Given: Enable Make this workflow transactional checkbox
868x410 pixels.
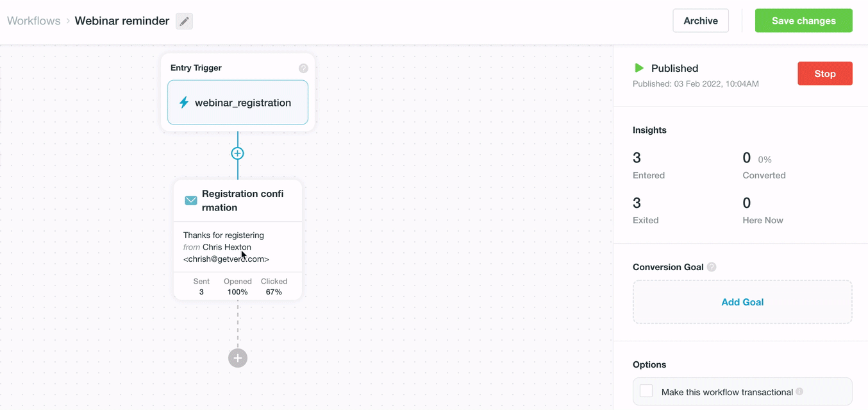Looking at the screenshot, I should pyautogui.click(x=646, y=391).
